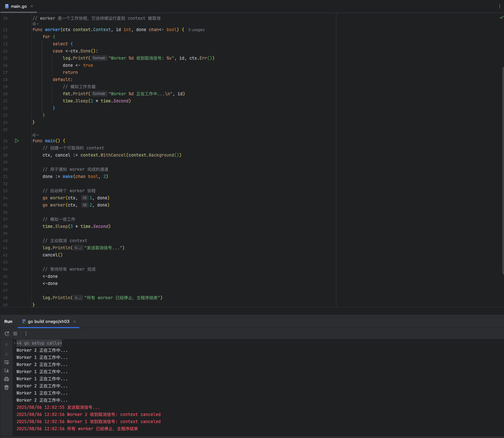Rerun the go build configuration
Viewport: 504px width, 438px height.
pos(7,334)
